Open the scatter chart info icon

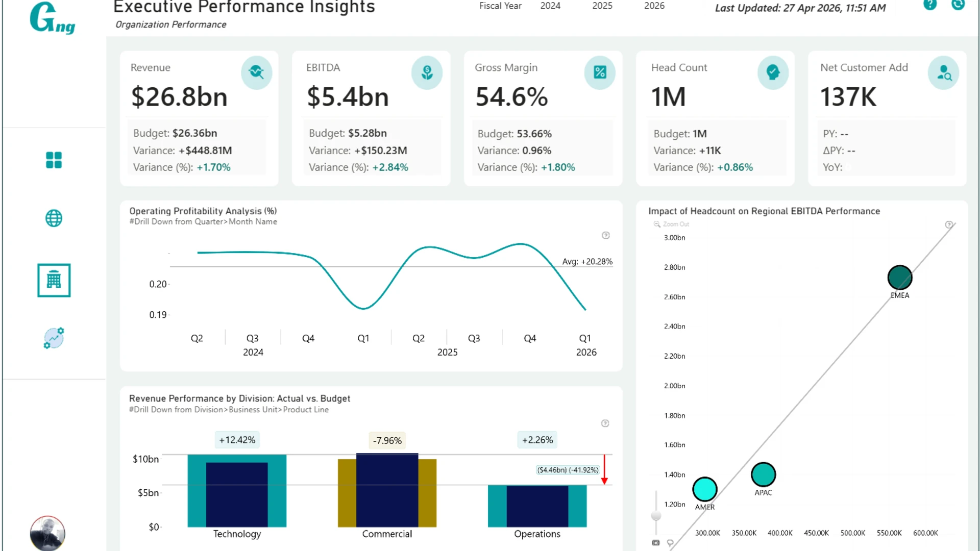tap(949, 224)
